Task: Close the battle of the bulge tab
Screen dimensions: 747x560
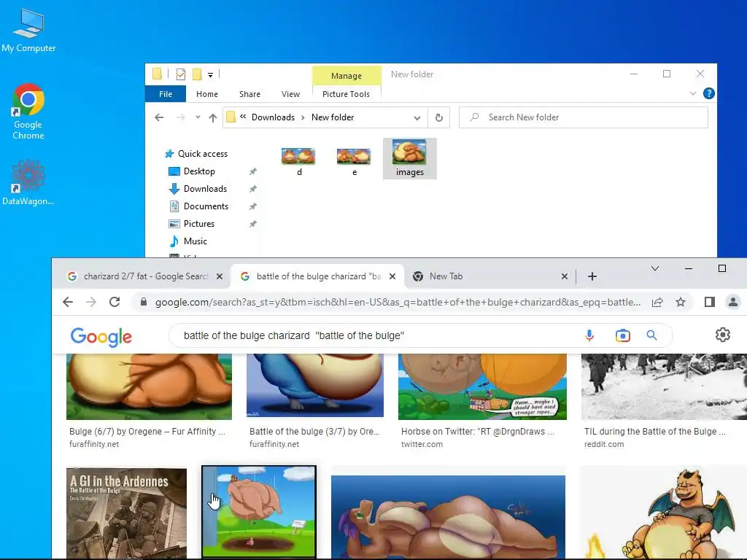Action: [392, 276]
